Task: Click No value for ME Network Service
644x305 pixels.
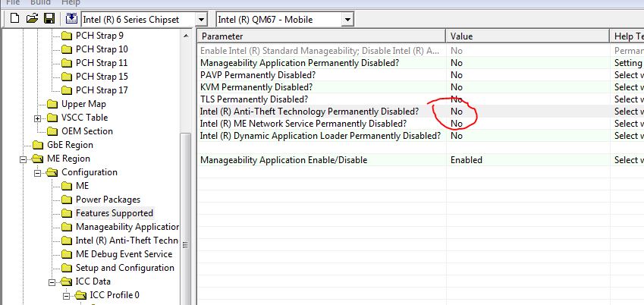Action: point(457,124)
